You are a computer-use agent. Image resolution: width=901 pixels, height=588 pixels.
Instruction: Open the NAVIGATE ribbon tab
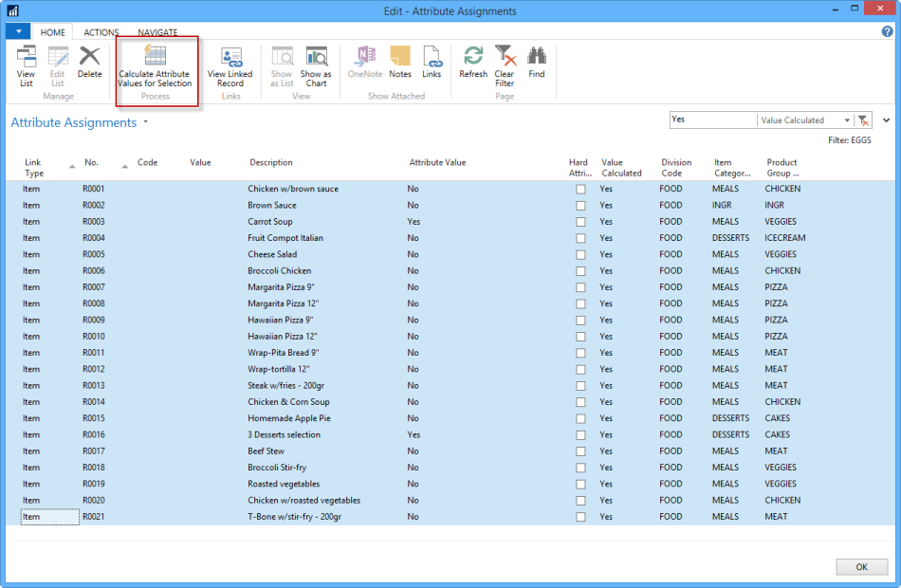[x=157, y=32]
